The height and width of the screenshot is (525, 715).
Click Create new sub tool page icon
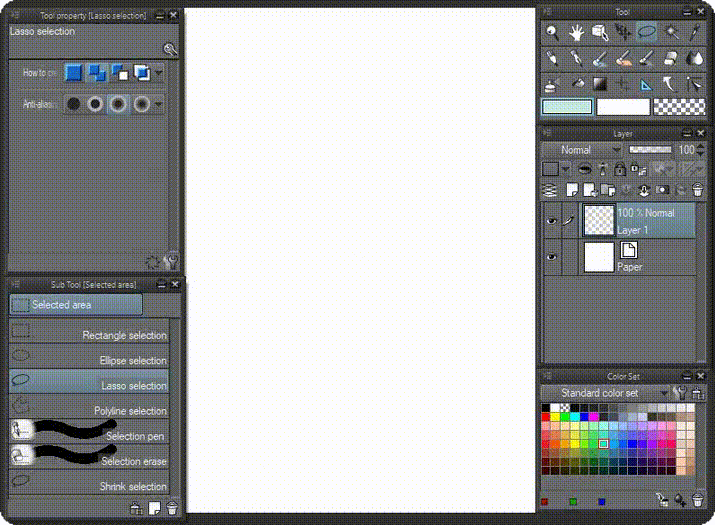point(154,508)
